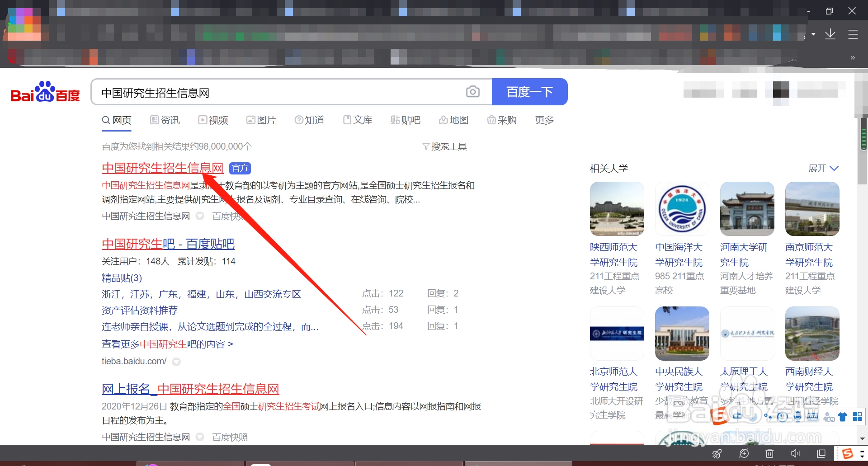This screenshot has height=466, width=868.
Task: Change Sogou skin via the T-shirt icon
Action: pyautogui.click(x=842, y=416)
